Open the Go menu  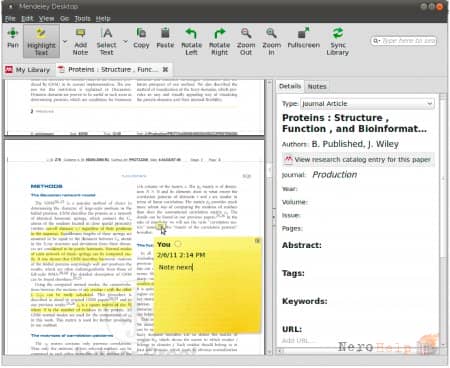point(64,18)
